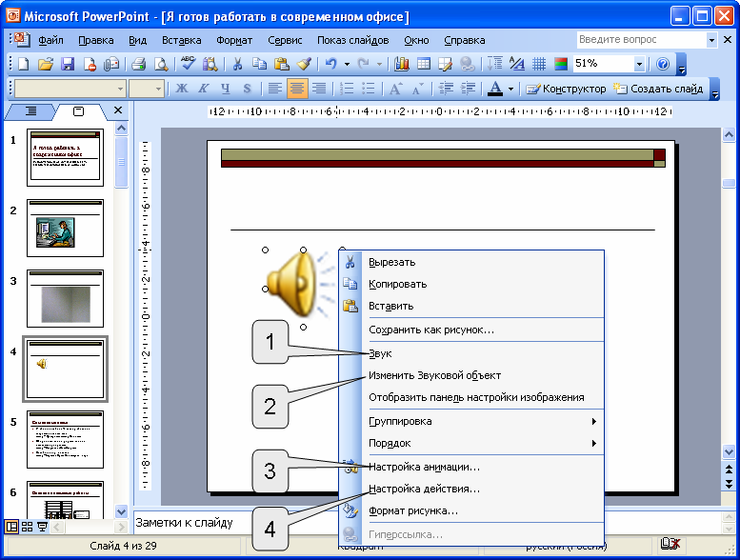Start slide show from view buttons
740x560 pixels.
[42, 527]
